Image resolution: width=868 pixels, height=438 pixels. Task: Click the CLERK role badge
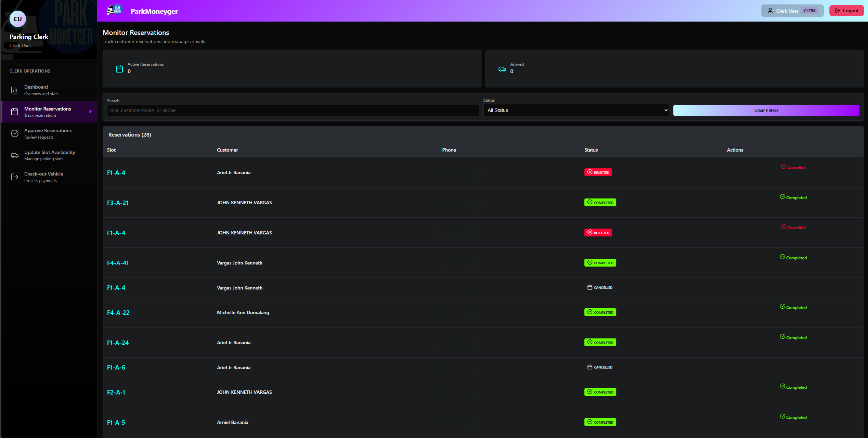[809, 11]
